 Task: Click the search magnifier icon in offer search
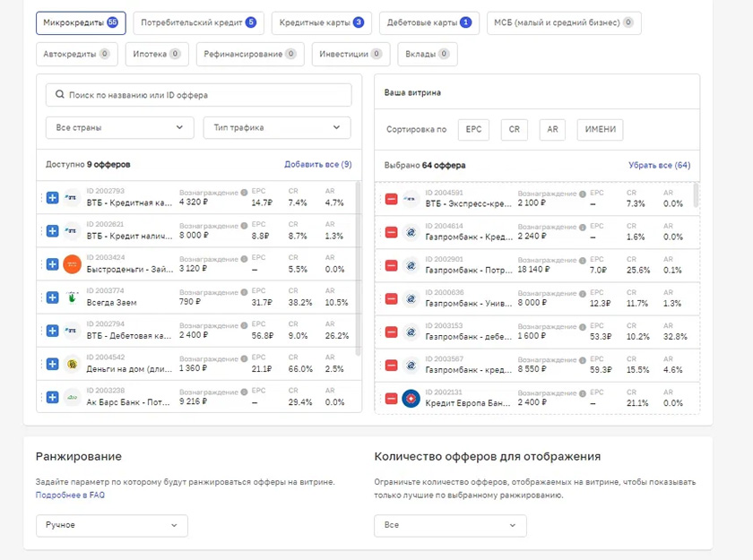59,95
